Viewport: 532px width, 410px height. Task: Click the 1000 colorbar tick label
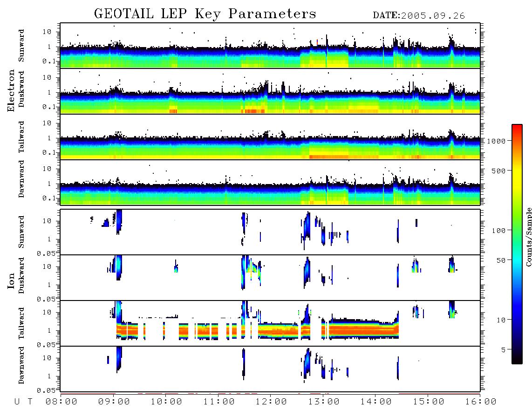pos(497,141)
